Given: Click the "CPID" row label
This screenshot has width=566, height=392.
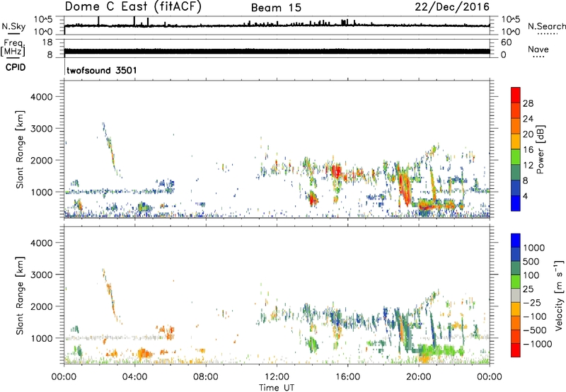Looking at the screenshot, I should 16,67.
